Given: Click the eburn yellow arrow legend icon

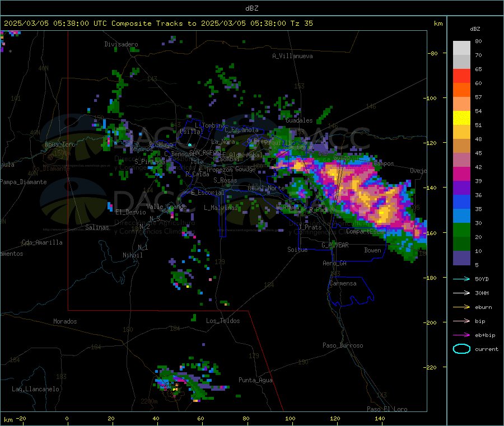Looking at the screenshot, I should (x=461, y=307).
